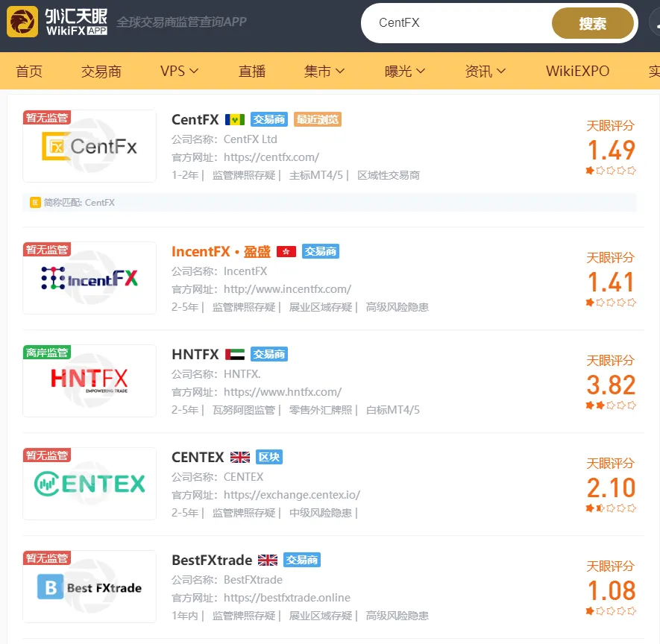660x644 pixels.
Task: Open the IncentFX · 盈盛 title link
Action: point(221,251)
